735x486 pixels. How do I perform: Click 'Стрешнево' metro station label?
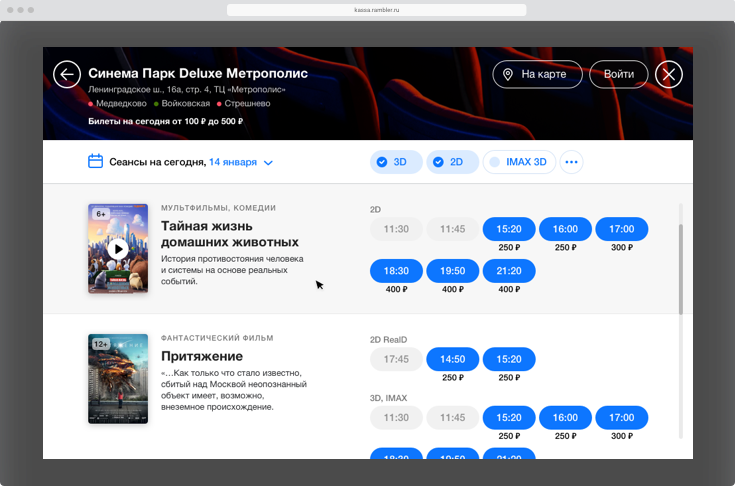247,104
